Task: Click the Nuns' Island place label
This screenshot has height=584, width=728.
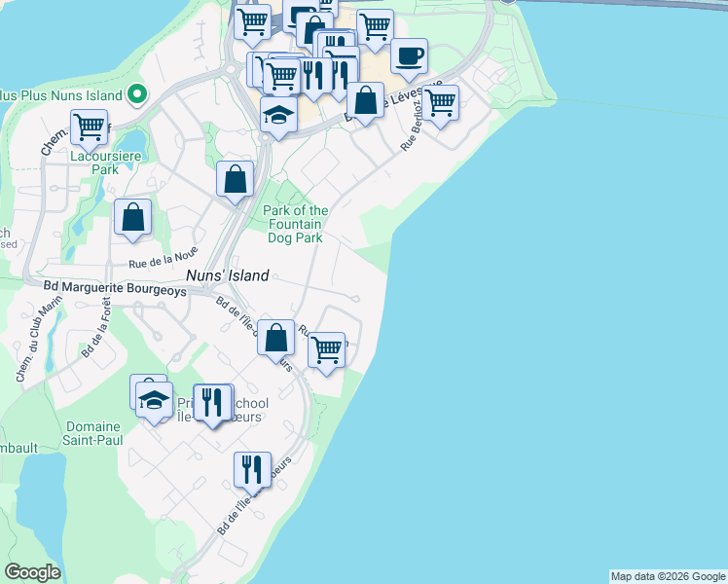Action: click(228, 275)
